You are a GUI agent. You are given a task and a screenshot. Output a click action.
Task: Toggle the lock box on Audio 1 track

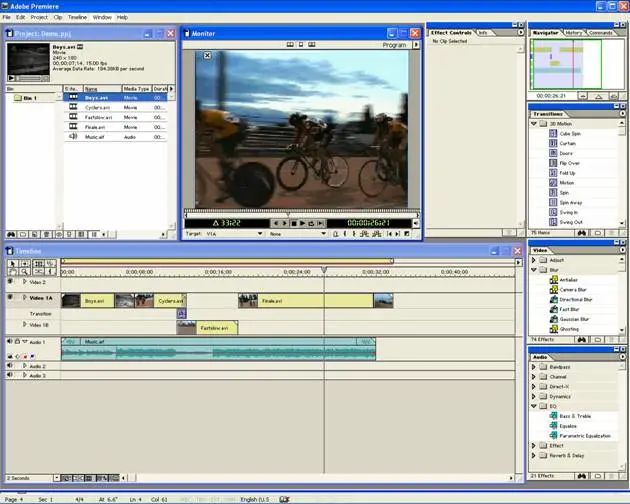coord(17,341)
